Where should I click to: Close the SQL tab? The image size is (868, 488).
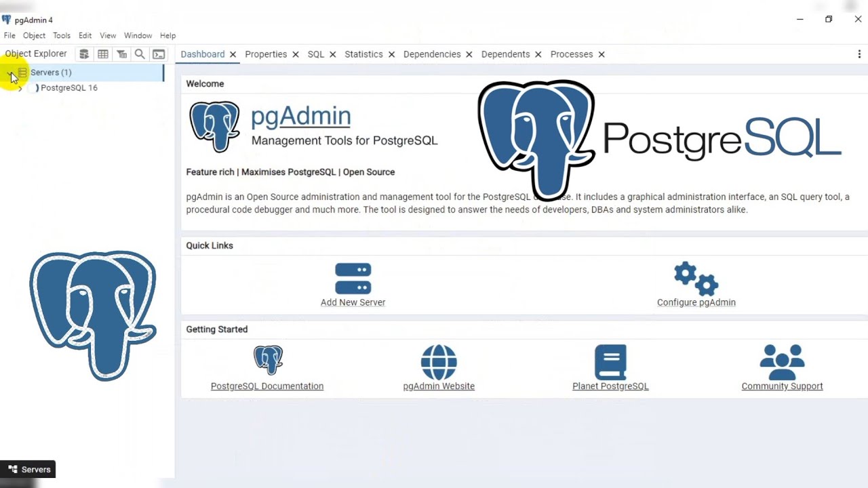(x=332, y=54)
